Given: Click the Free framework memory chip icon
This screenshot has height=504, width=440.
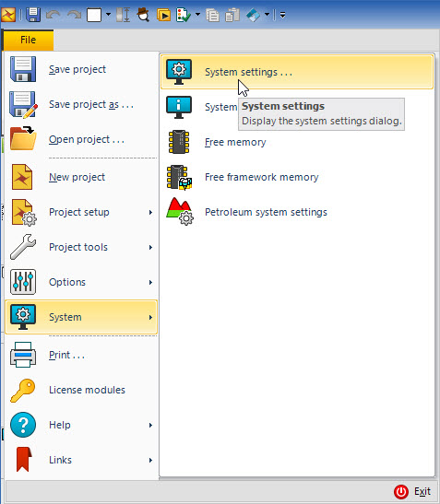Looking at the screenshot, I should tap(179, 177).
